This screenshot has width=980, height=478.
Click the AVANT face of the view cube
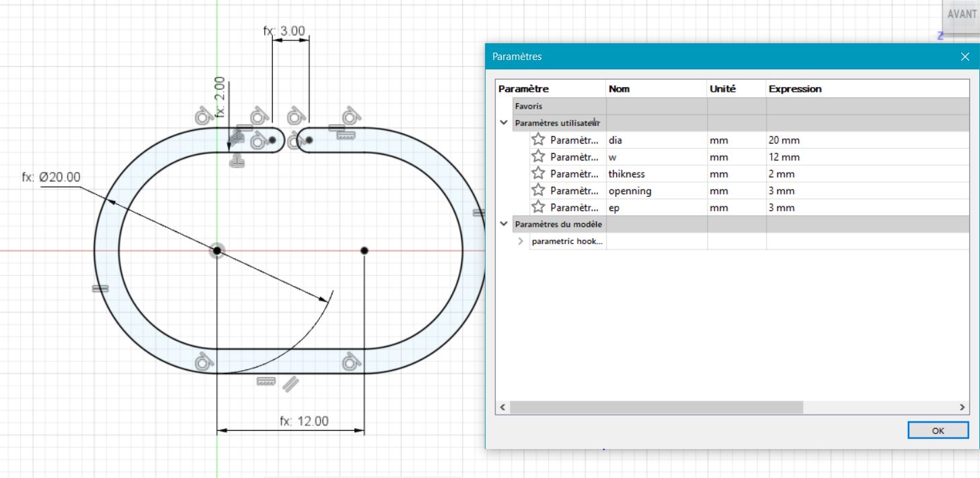pos(962,14)
